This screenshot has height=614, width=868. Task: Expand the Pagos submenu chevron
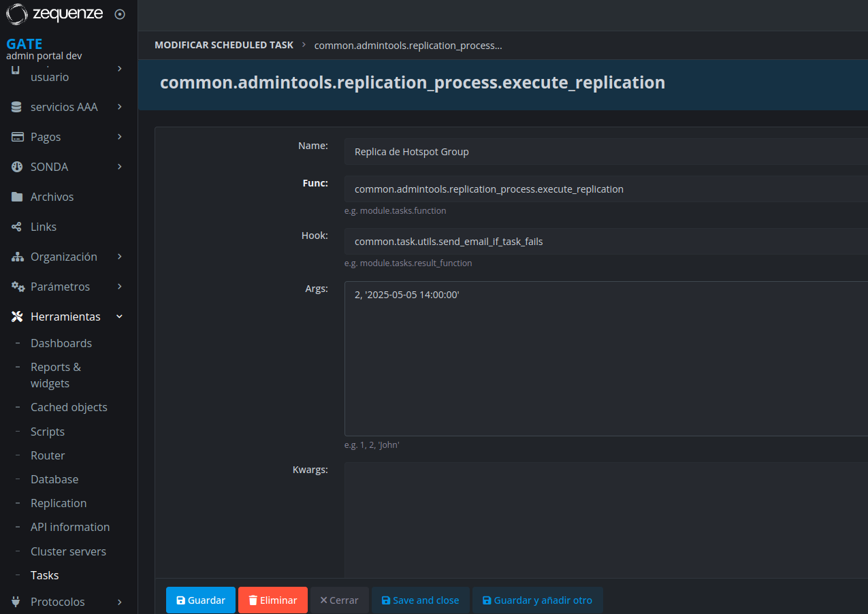coord(119,137)
